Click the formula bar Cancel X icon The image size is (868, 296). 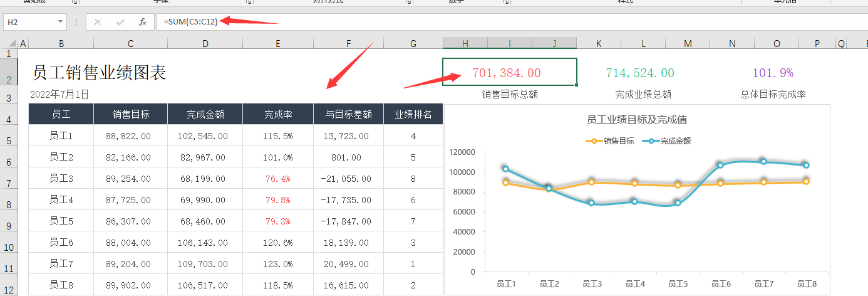pyautogui.click(x=98, y=22)
